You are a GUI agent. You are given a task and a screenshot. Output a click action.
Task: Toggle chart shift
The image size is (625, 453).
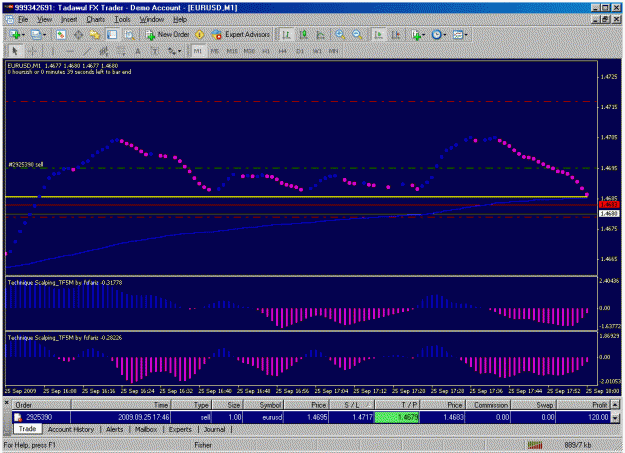(x=396, y=35)
